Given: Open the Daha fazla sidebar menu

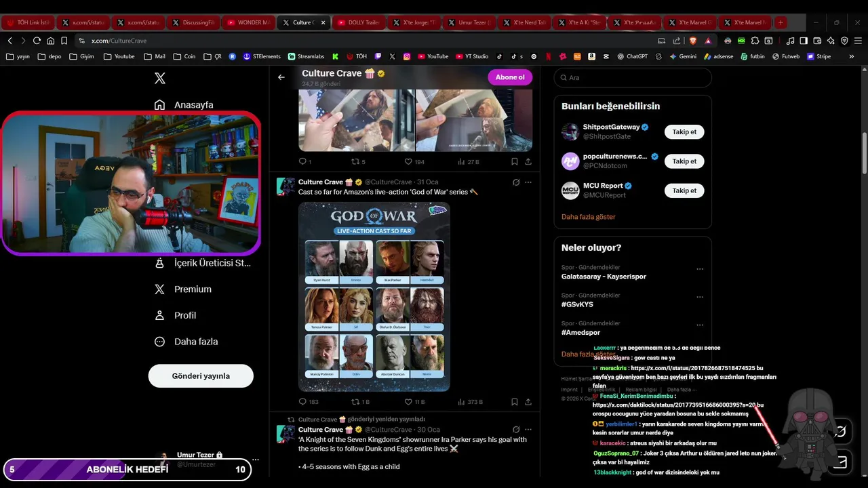Looking at the screenshot, I should click(x=186, y=342).
